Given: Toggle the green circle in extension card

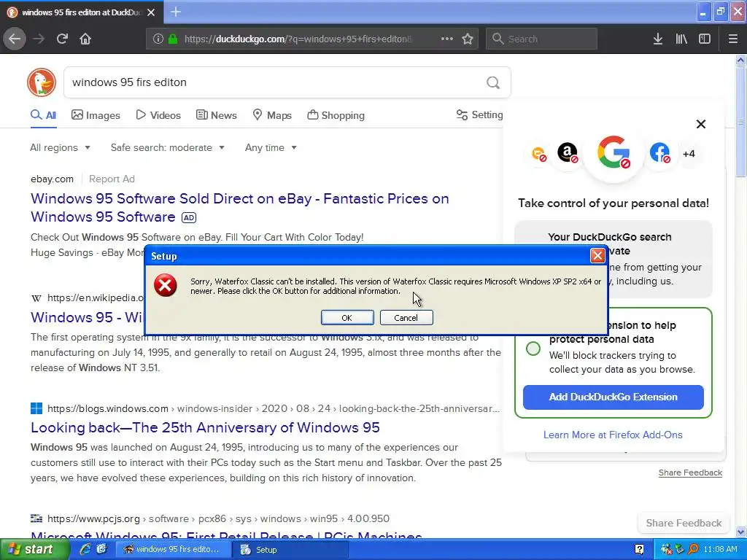Looking at the screenshot, I should [533, 348].
